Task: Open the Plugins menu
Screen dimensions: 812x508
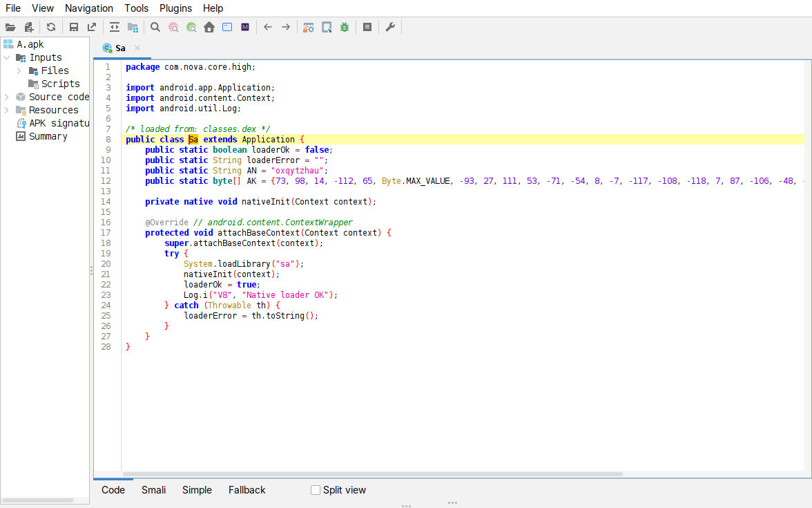Action: (175, 8)
